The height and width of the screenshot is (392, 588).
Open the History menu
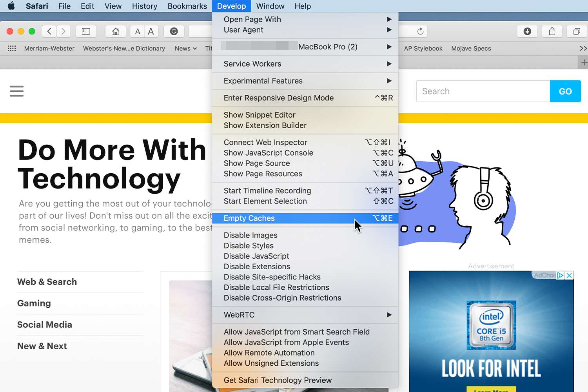[x=144, y=6]
